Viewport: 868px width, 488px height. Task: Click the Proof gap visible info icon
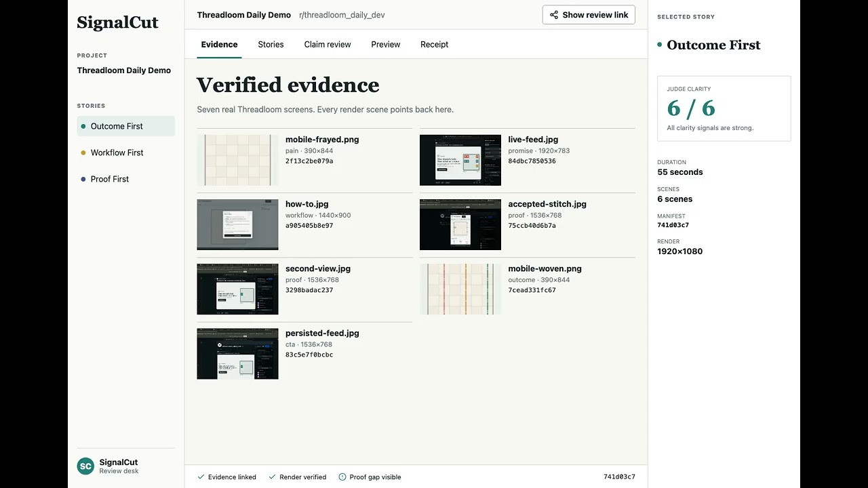342,477
